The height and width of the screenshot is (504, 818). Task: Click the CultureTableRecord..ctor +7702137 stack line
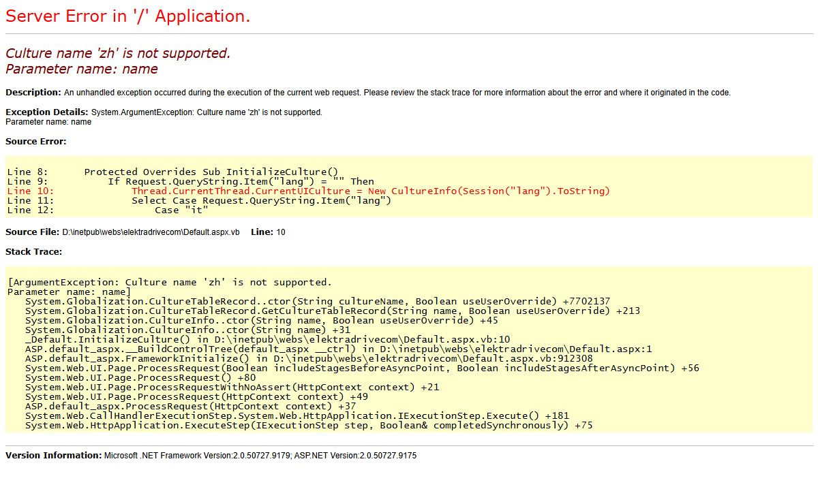pos(318,301)
